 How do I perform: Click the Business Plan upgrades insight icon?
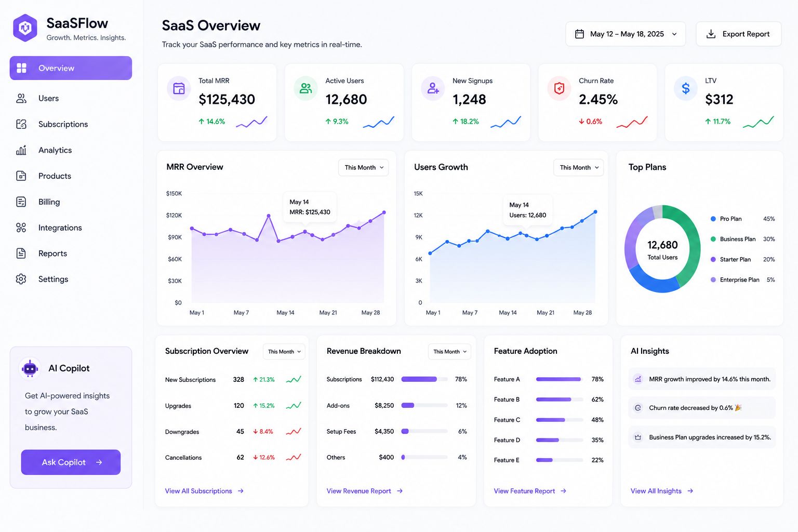tap(638, 437)
